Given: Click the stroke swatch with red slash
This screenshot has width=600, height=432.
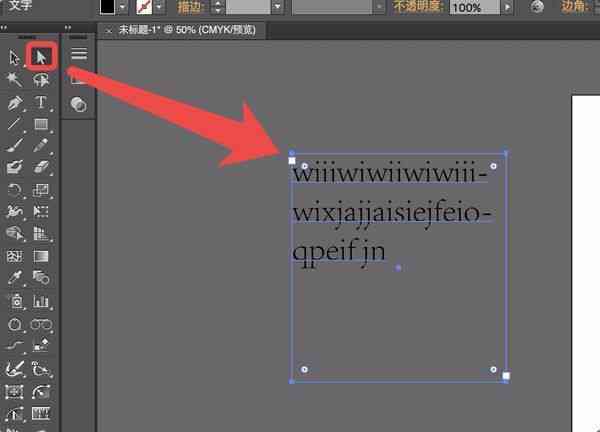Looking at the screenshot, I should coord(144,7).
